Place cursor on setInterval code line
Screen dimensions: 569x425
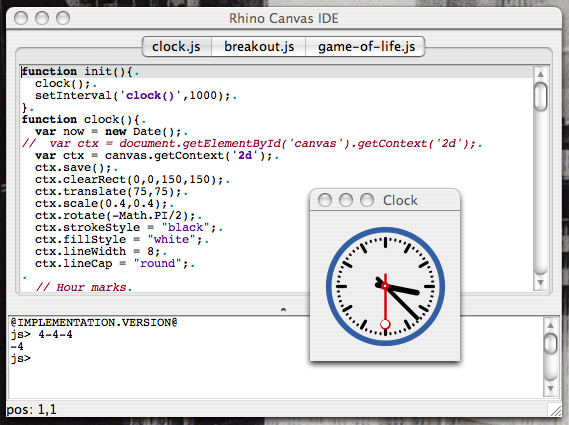136,95
